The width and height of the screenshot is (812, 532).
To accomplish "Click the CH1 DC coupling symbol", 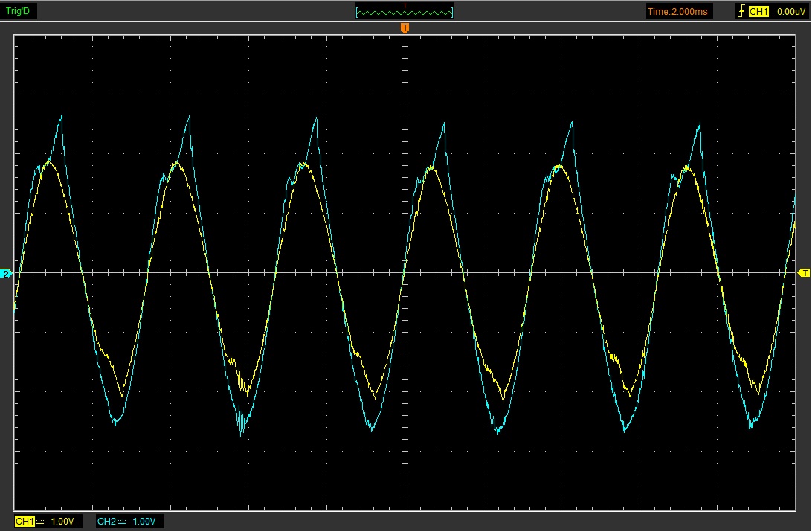I will 40,522.
